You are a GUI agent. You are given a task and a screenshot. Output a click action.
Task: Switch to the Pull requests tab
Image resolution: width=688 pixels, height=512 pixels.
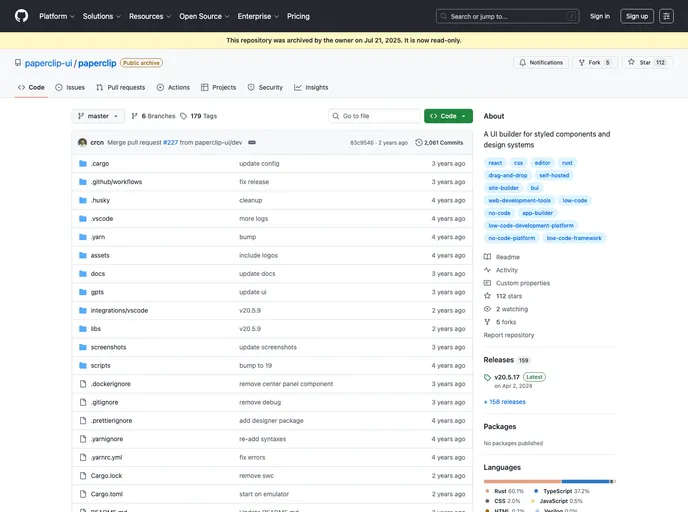coord(120,88)
